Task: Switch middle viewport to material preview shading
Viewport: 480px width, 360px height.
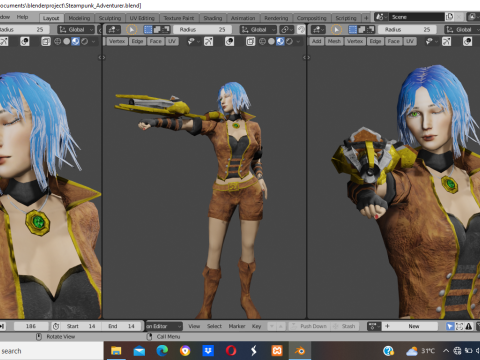Action: pos(280,41)
